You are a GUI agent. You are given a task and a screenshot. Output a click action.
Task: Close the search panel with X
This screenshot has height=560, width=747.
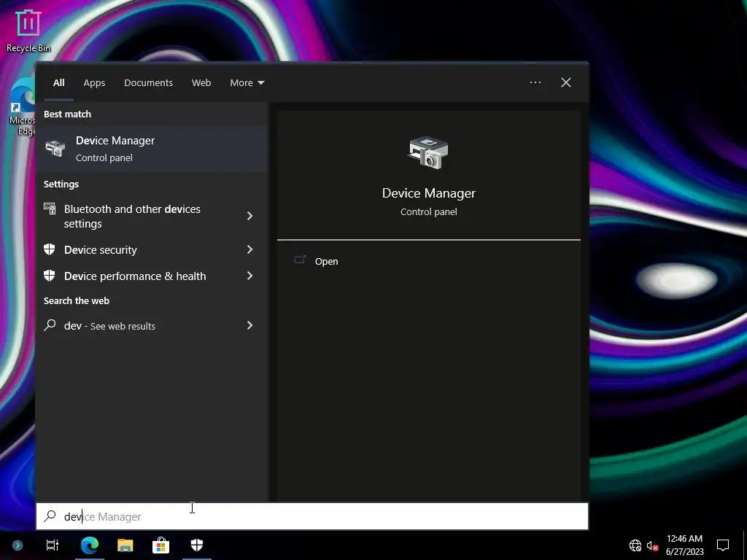565,82
